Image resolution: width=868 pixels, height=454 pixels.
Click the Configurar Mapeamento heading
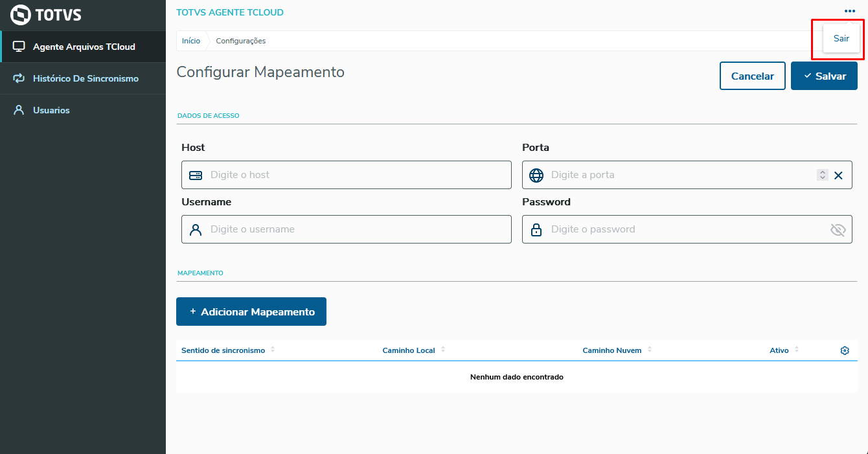260,72
